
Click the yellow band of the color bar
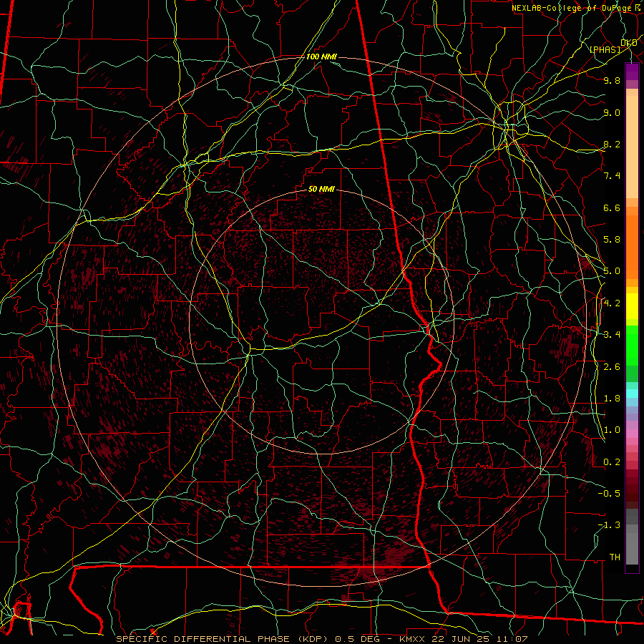(x=632, y=306)
